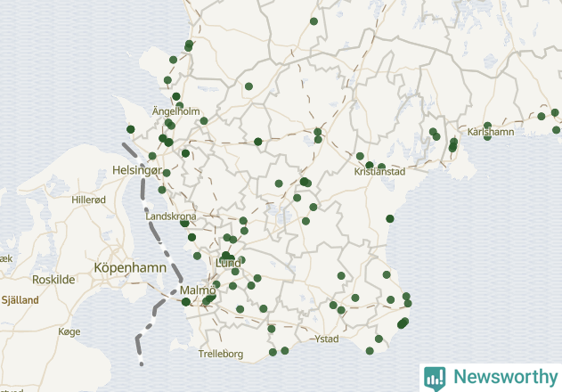Click the Köpenhamn city label
The height and width of the screenshot is (392, 562).
click(130, 268)
